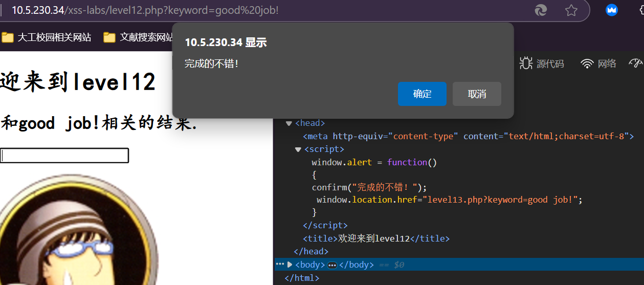Click the browser address bar URL

point(145,10)
